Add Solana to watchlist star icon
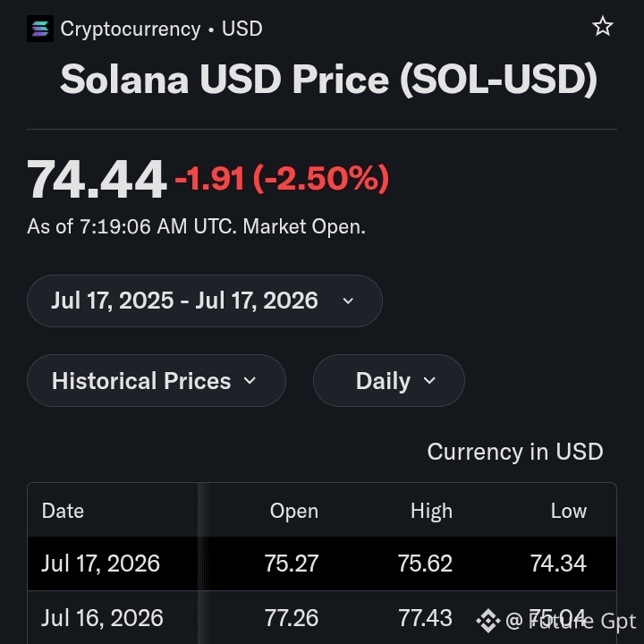Image resolution: width=644 pixels, height=644 pixels. pos(603,27)
